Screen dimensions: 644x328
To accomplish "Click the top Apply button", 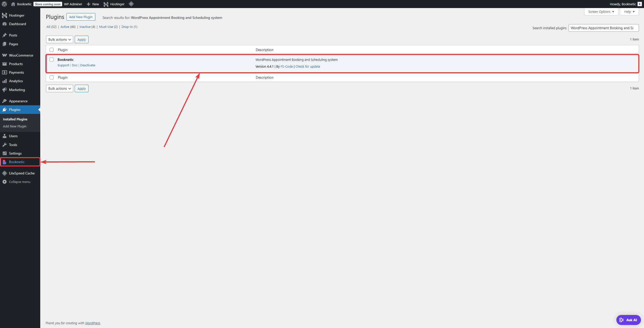I will pyautogui.click(x=82, y=39).
